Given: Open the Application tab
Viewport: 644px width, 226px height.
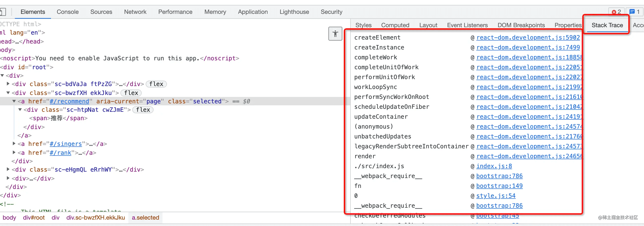Looking at the screenshot, I should coord(253,12).
